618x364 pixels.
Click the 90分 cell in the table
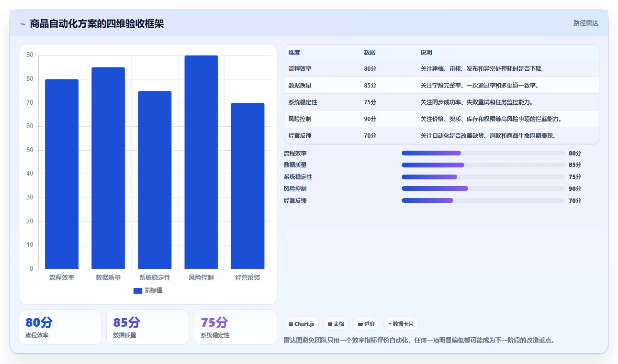370,119
